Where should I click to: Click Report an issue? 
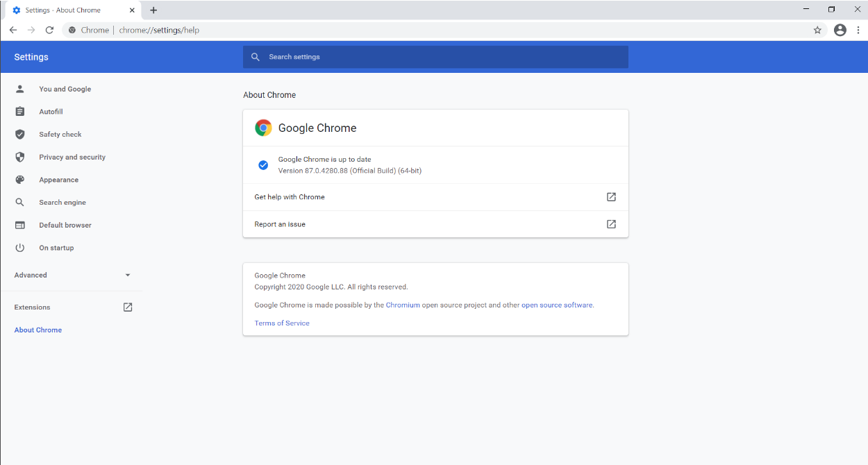[x=280, y=224]
